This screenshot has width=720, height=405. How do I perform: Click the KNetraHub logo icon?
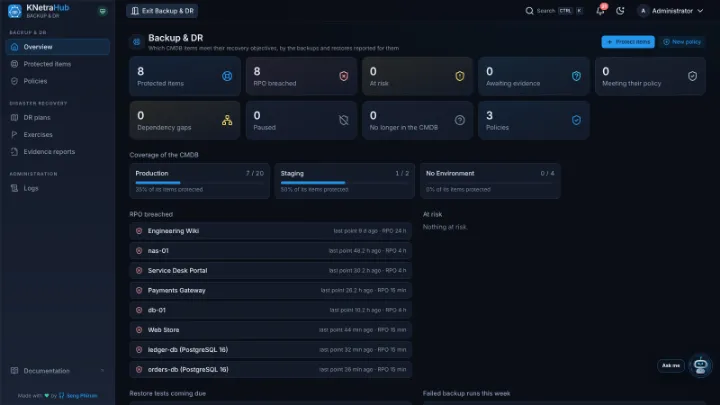[x=15, y=11]
